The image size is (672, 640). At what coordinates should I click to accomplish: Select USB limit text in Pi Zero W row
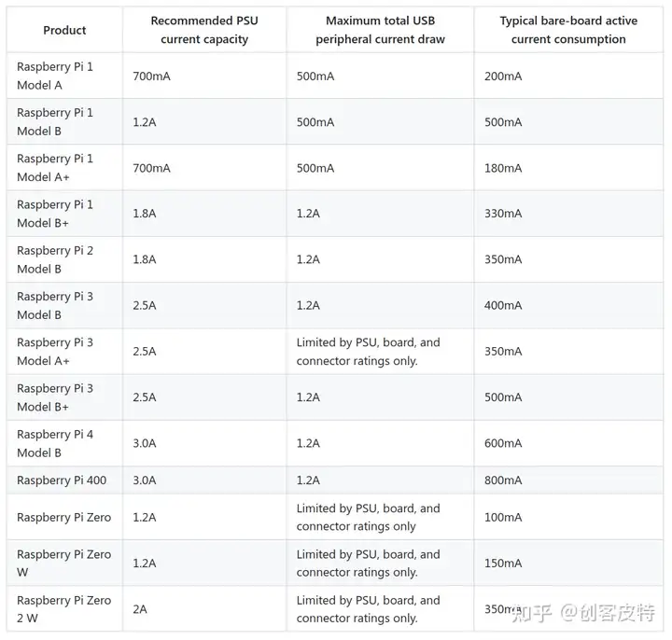[368, 563]
